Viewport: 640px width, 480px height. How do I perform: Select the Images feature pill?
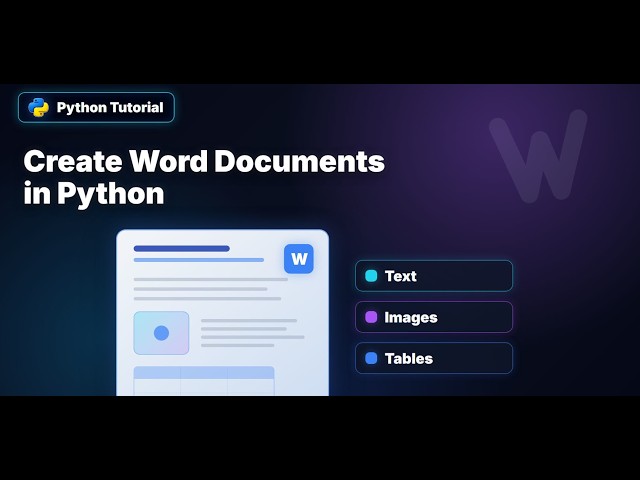pyautogui.click(x=434, y=317)
